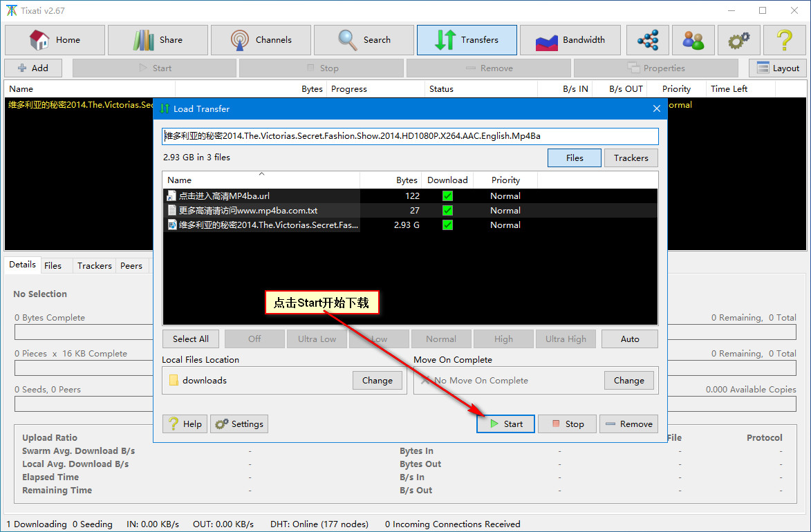
Task: Maximize the Tixati window
Action: pyautogui.click(x=763, y=11)
